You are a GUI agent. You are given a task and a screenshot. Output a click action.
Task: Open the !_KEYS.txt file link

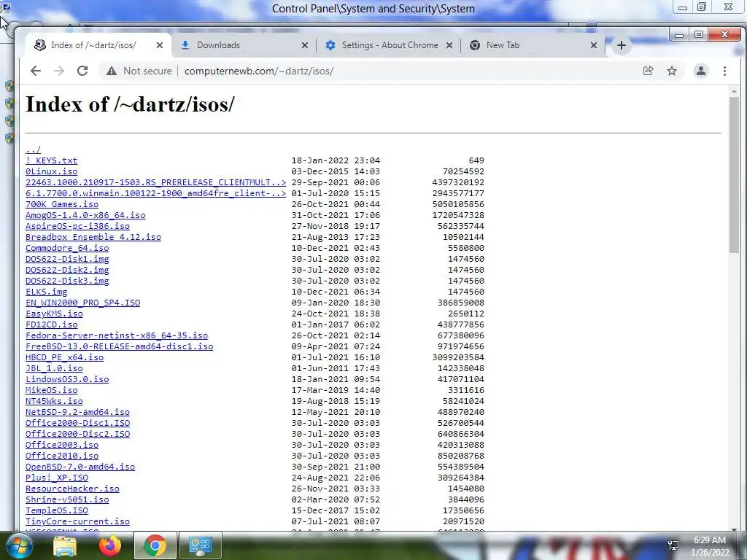click(x=52, y=160)
